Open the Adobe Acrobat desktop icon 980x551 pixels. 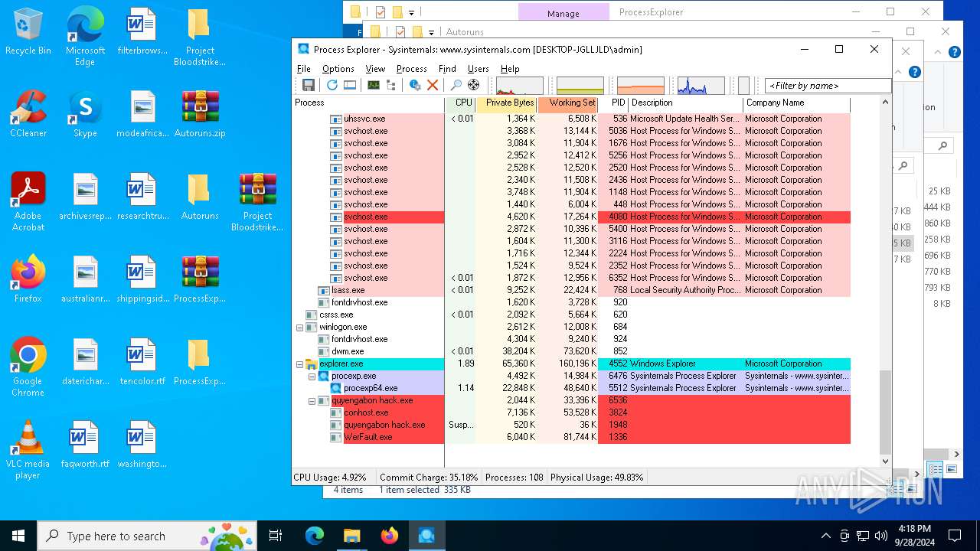[x=28, y=202]
